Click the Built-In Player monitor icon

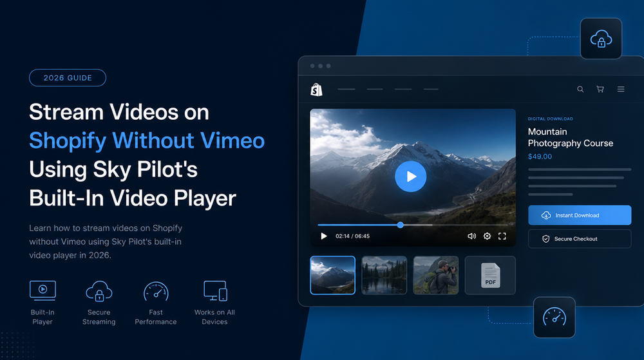43,290
